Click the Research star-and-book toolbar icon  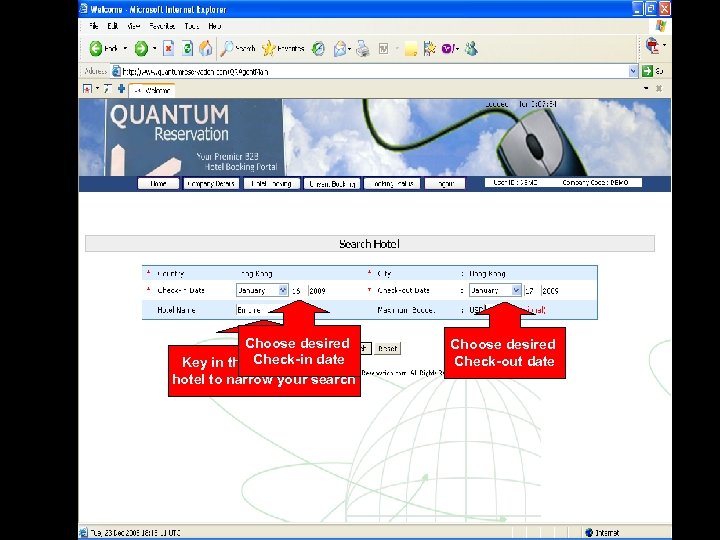[x=429, y=48]
